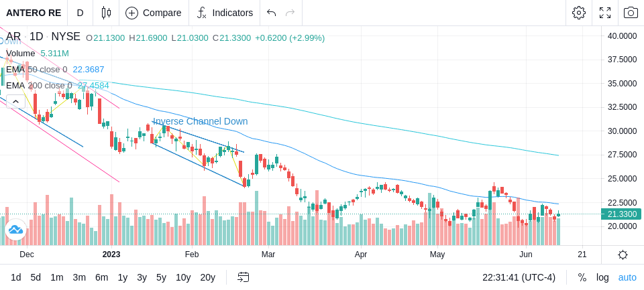
Task: Select the 5y time range
Action: [161, 278]
